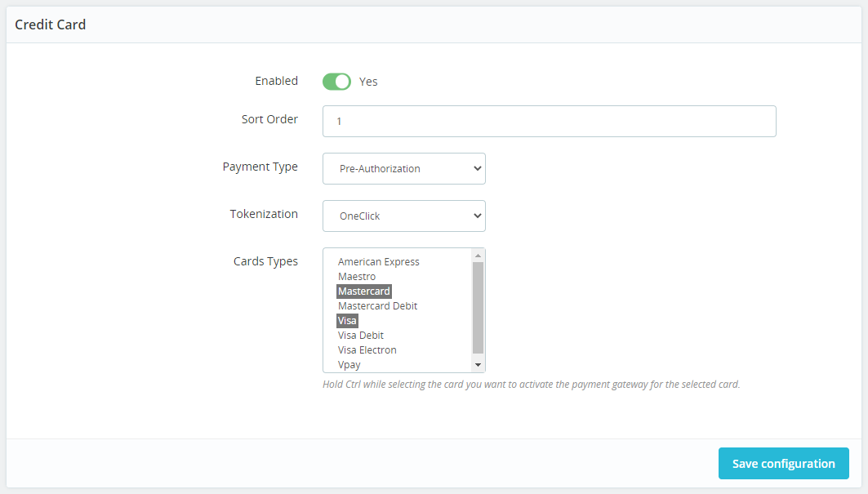The image size is (868, 494).
Task: Click the Yes label beside Enabled switch
Action: point(368,82)
